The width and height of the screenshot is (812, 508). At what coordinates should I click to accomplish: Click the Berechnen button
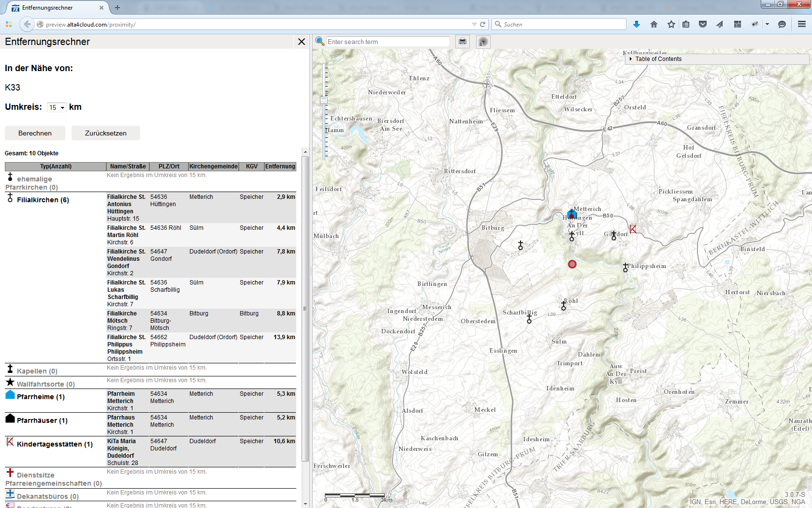tap(35, 133)
